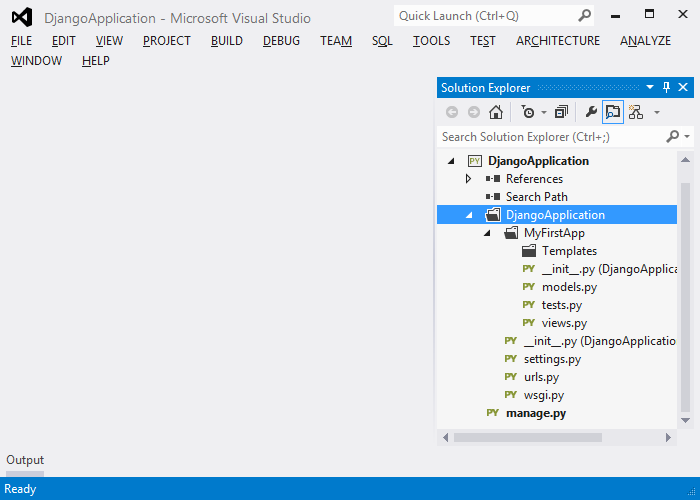Select the Templates folder
The width and height of the screenshot is (700, 500).
click(x=569, y=251)
